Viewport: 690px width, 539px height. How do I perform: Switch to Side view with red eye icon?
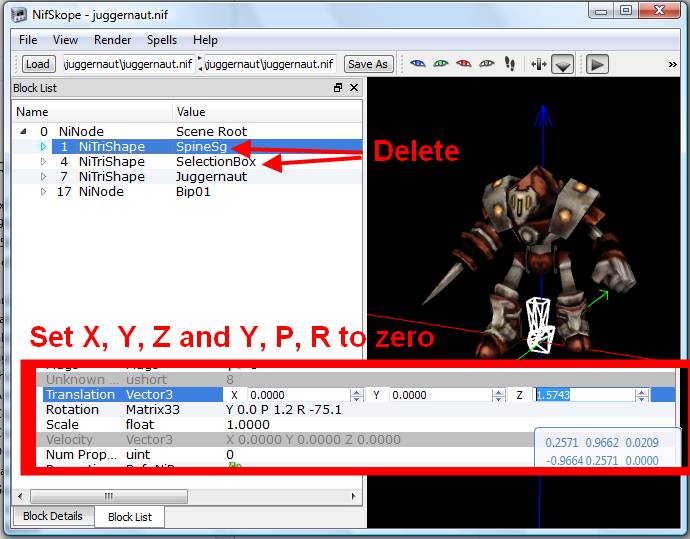[x=464, y=64]
